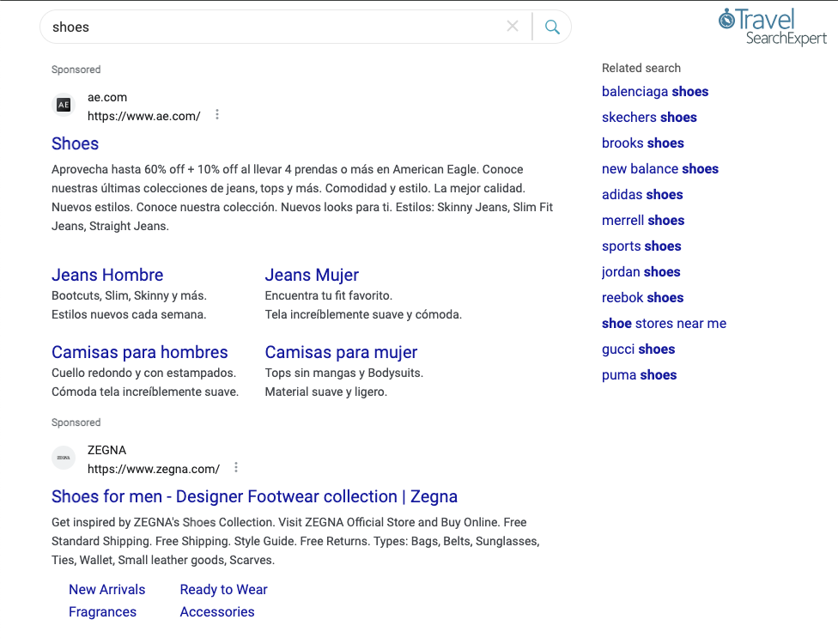The height and width of the screenshot is (644, 838).
Task: Select related search merrell shoes
Action: tap(643, 220)
